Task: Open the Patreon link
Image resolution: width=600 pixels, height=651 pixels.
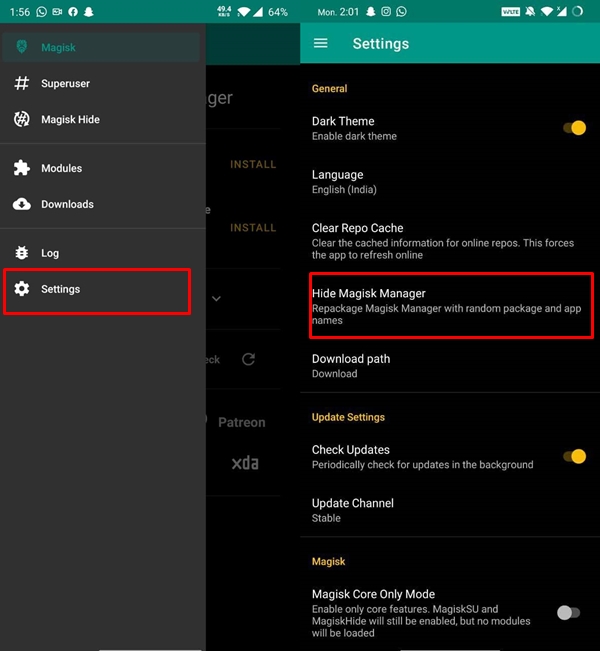Action: 242,422
